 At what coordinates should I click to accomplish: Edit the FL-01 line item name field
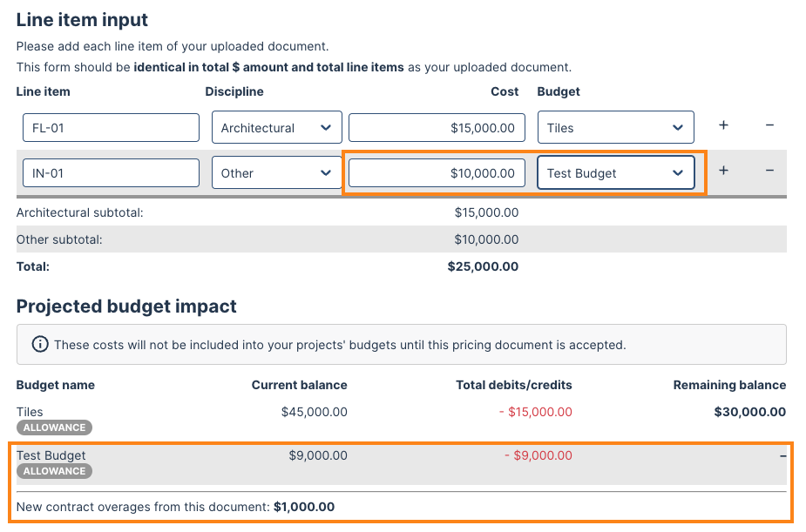coord(111,127)
